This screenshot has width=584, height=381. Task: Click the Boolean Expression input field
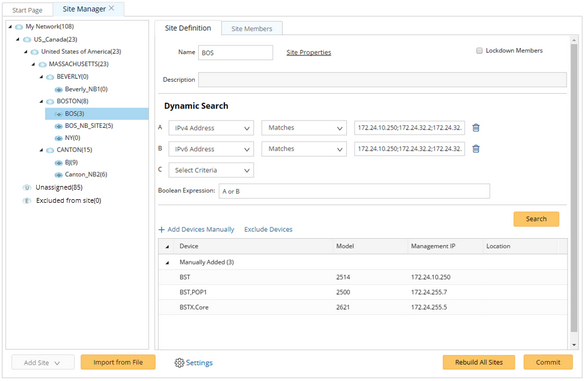(x=354, y=191)
